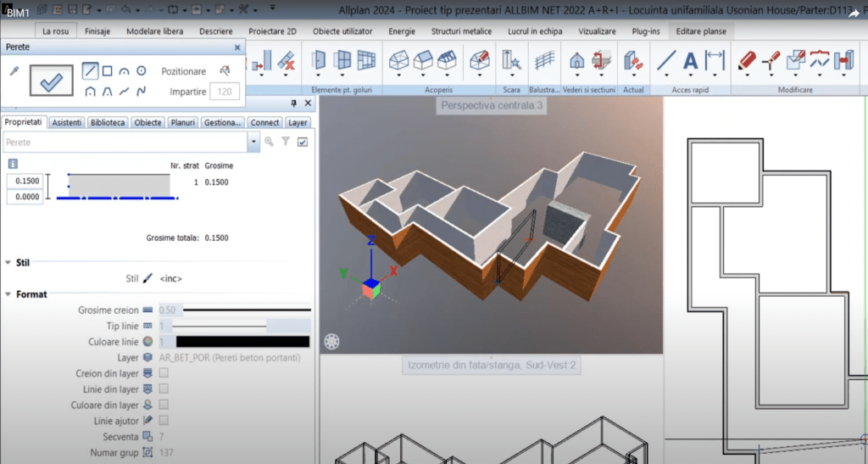
Task: Click the filter funnel icon in Proprietati
Action: 286,143
